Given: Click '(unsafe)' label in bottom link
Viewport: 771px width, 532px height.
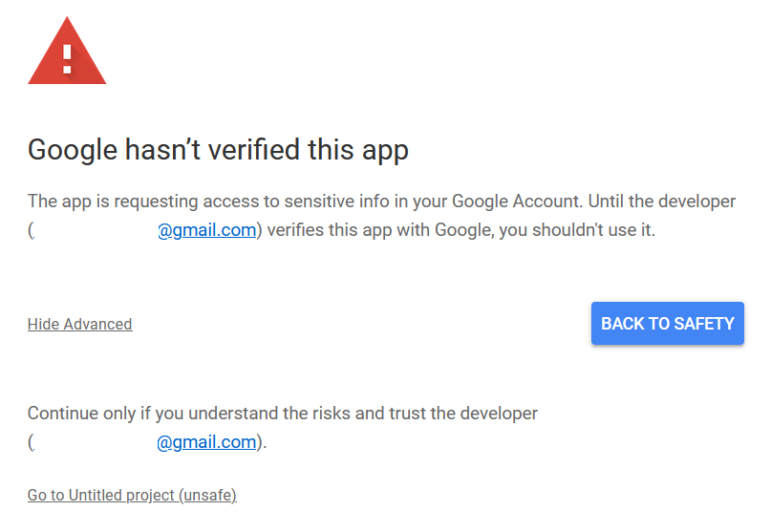Looking at the screenshot, I should pos(207,495).
